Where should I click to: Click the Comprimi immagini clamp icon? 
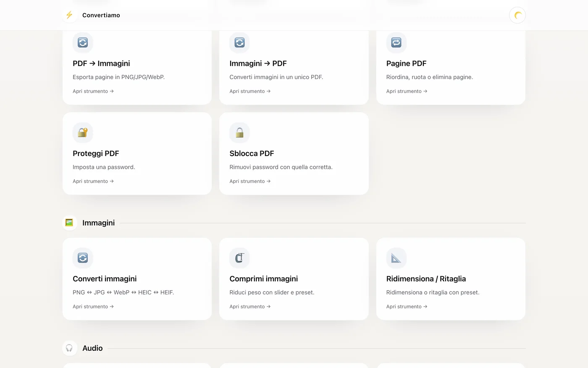click(239, 258)
